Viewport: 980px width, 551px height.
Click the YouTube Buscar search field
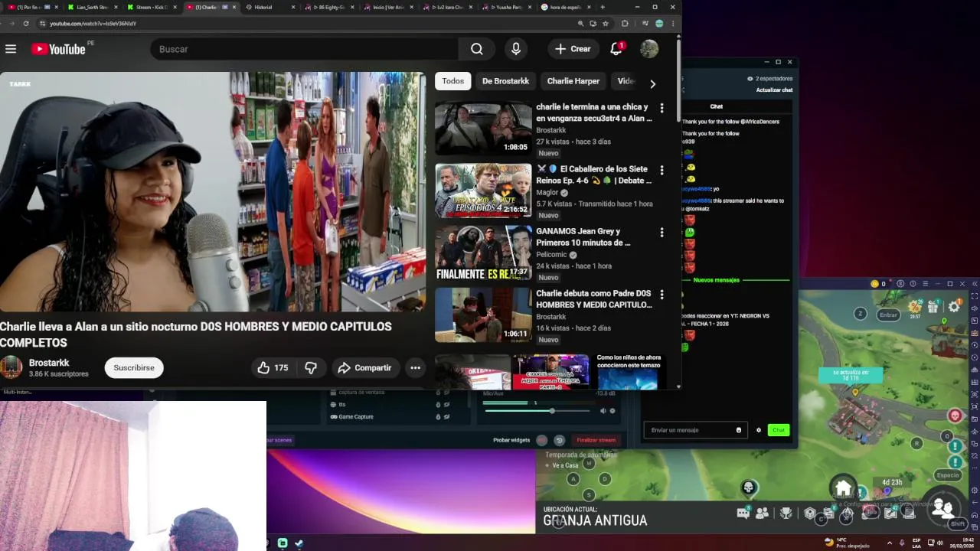(x=306, y=49)
